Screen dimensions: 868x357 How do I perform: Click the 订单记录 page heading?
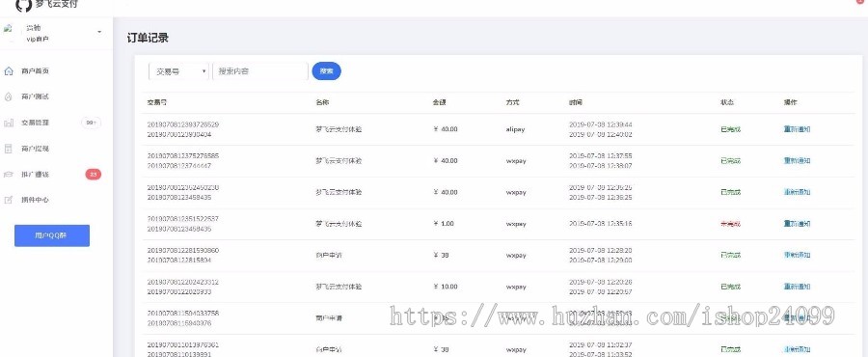[x=148, y=39]
